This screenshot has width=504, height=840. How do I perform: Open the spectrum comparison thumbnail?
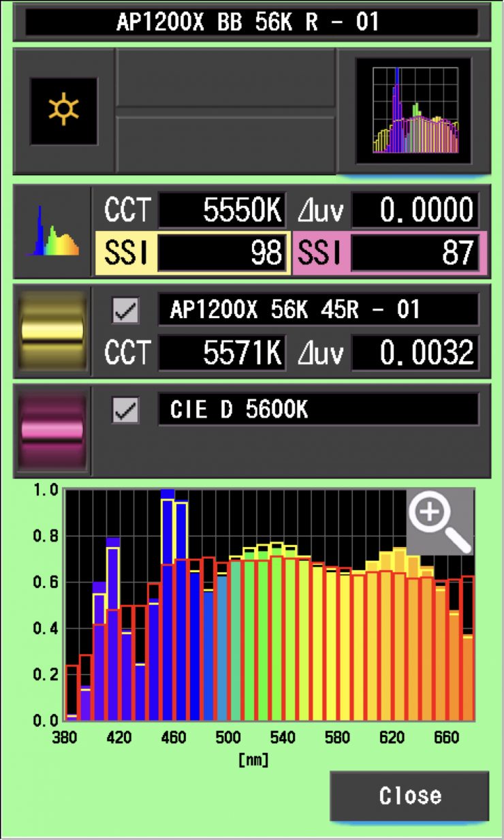click(x=414, y=110)
